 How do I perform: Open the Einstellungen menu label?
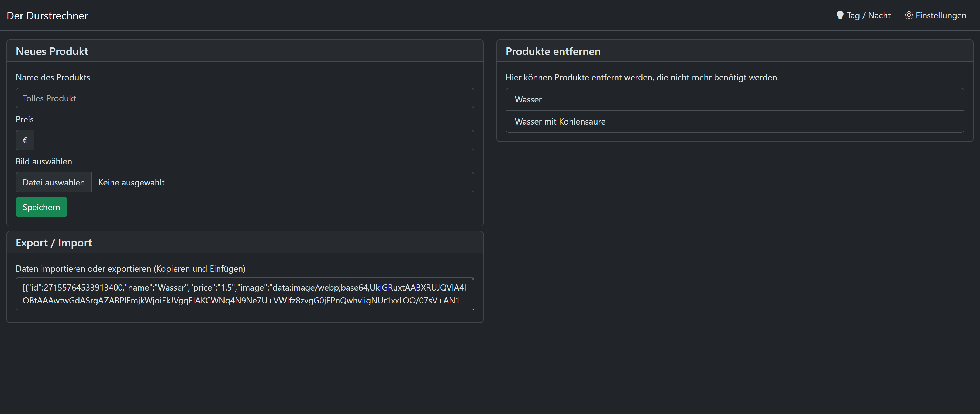940,16
